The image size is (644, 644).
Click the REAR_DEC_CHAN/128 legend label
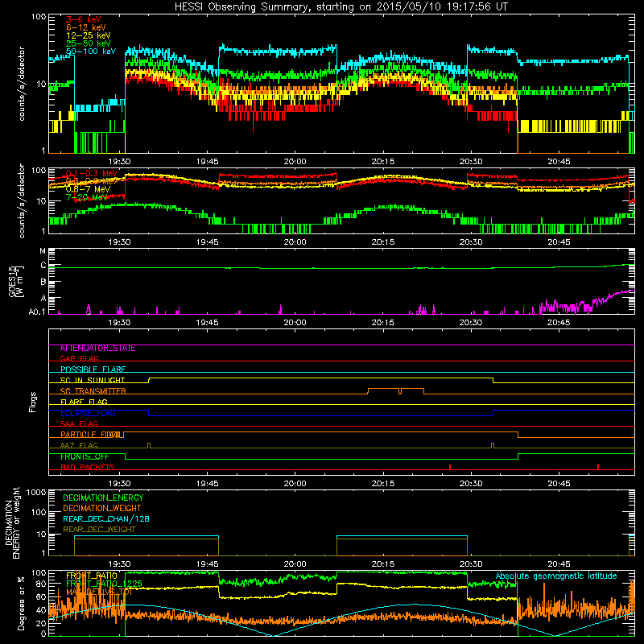tap(106, 519)
